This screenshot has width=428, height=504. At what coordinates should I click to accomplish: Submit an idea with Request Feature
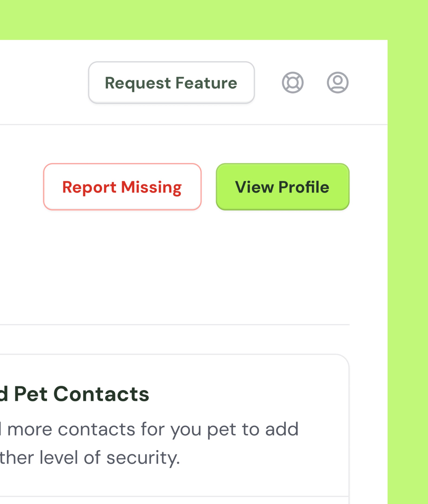click(x=171, y=83)
